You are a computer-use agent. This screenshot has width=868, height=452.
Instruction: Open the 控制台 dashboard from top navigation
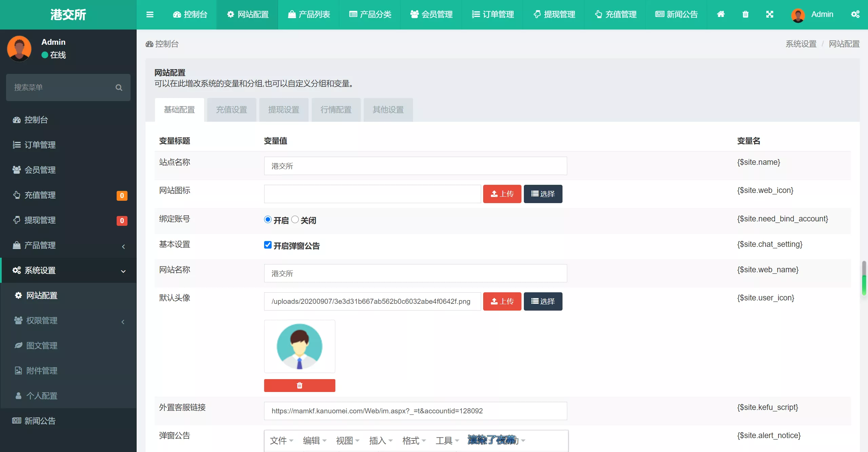[x=190, y=15]
